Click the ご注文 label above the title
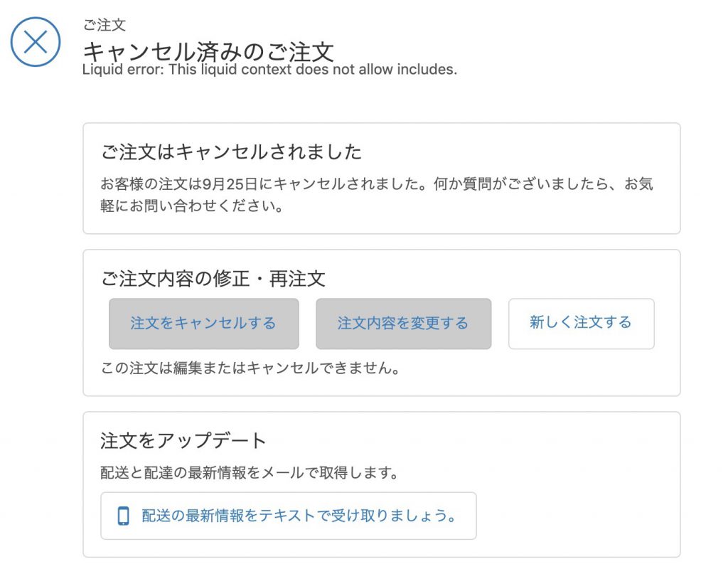Viewport: 728px width, 564px height. coord(104,25)
